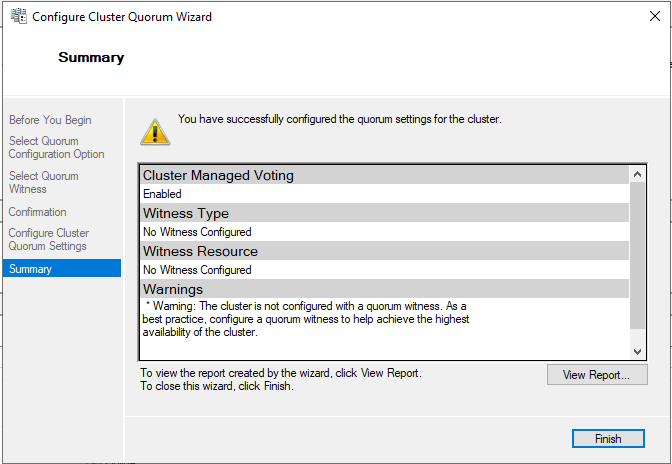This screenshot has height=464, width=672.
Task: Select the Warnings heading
Action: coord(173,289)
